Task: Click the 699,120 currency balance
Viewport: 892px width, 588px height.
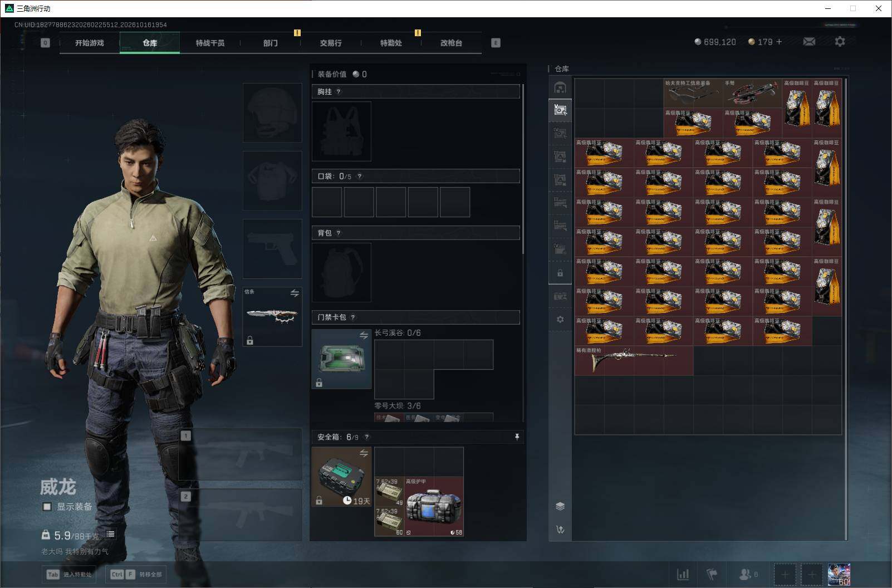Action: [x=715, y=42]
